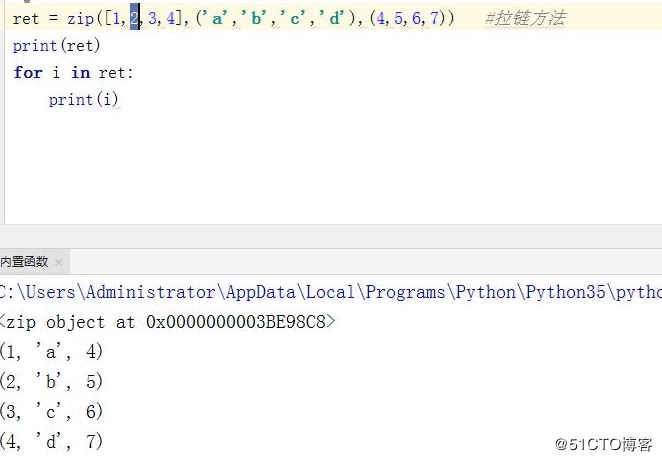Click the 'ret' variable at line start
The image size is (662, 461).
click(26, 19)
